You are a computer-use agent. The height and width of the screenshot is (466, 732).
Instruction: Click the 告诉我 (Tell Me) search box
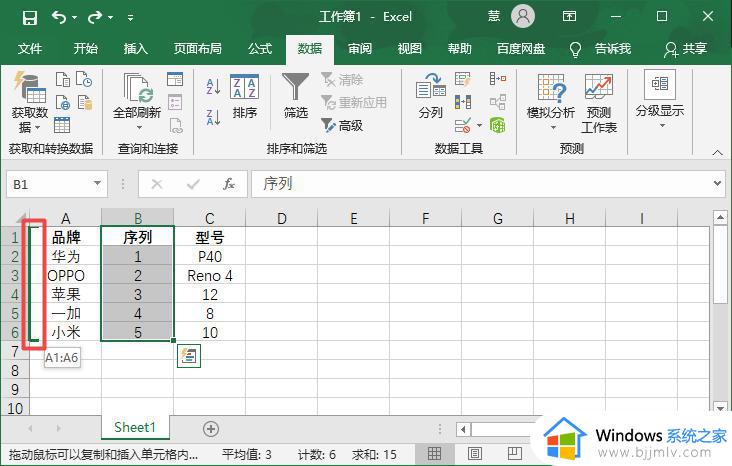[601, 49]
